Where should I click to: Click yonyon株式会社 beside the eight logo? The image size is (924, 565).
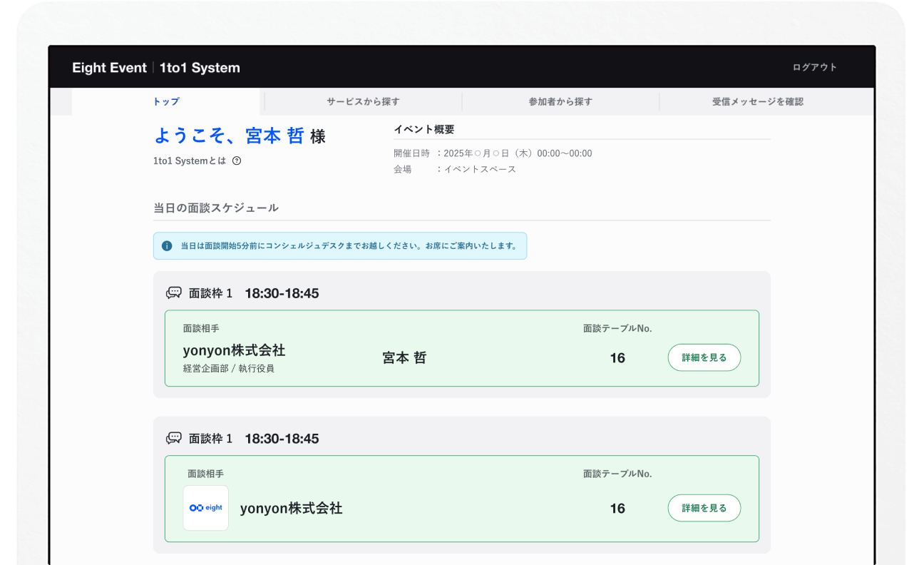pyautogui.click(x=291, y=509)
